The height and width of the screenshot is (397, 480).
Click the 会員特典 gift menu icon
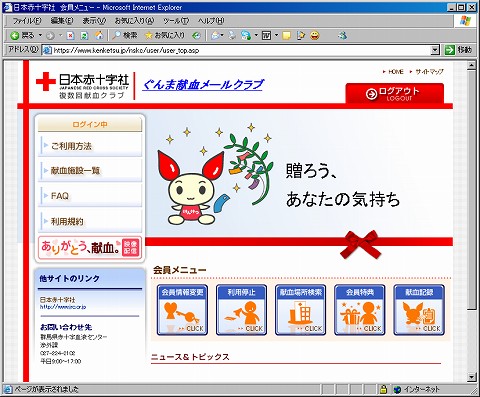tap(360, 310)
